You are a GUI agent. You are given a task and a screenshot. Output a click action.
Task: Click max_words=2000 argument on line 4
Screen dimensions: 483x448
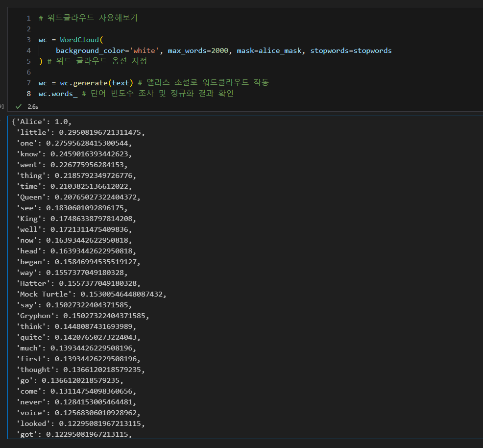[x=198, y=50]
